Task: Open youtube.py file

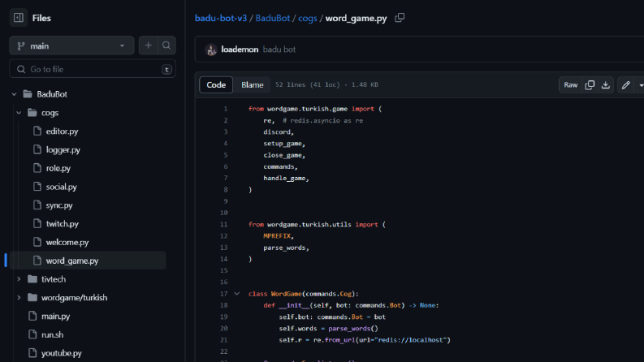Action: tap(61, 353)
